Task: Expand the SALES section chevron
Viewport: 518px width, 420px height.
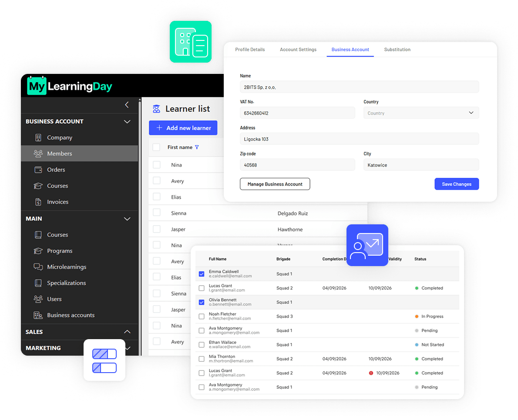Action: pyautogui.click(x=127, y=332)
